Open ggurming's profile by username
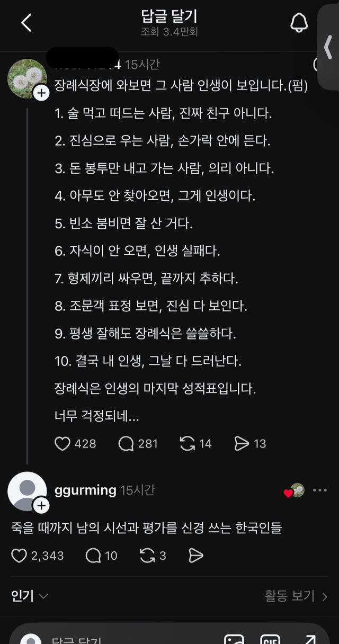Image resolution: width=339 pixels, height=644 pixels. click(85, 490)
